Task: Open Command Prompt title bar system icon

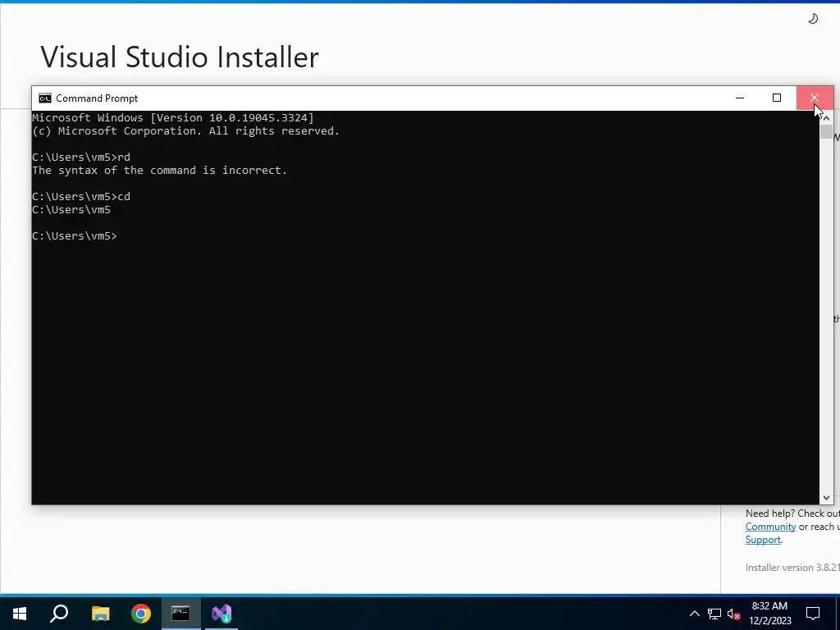Action: pyautogui.click(x=45, y=98)
